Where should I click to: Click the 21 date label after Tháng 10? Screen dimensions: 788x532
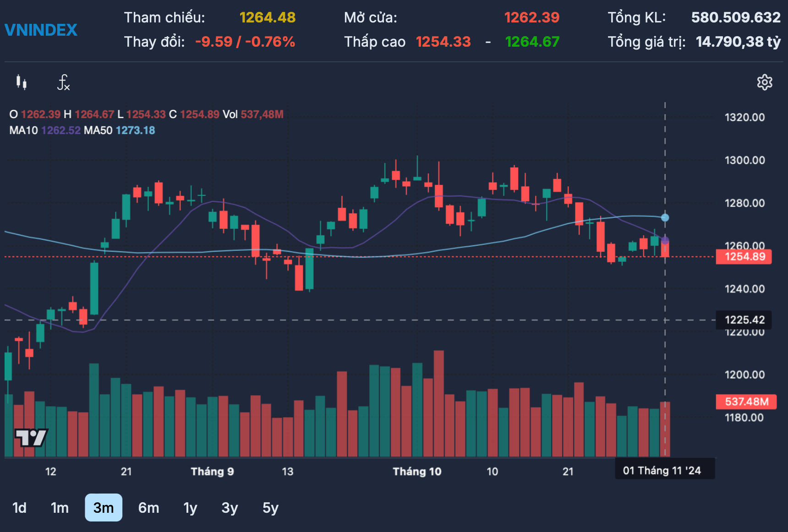point(568,472)
